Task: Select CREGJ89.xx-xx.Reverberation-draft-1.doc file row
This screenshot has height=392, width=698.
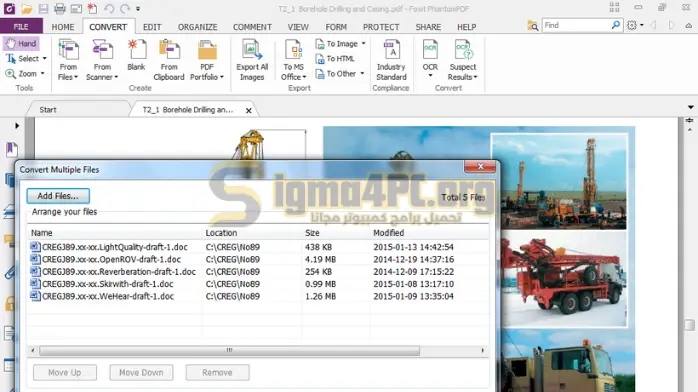Action: coord(258,272)
